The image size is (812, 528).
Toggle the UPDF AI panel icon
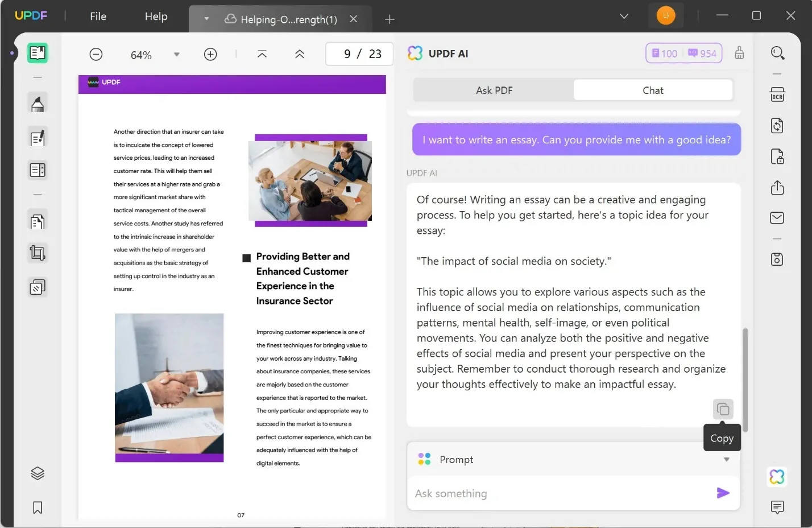click(777, 476)
